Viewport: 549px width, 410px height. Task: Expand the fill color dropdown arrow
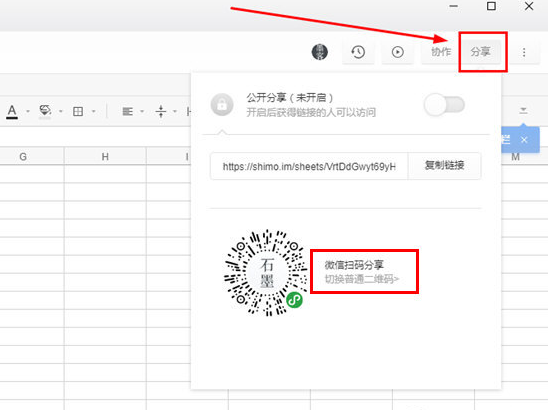click(x=61, y=112)
